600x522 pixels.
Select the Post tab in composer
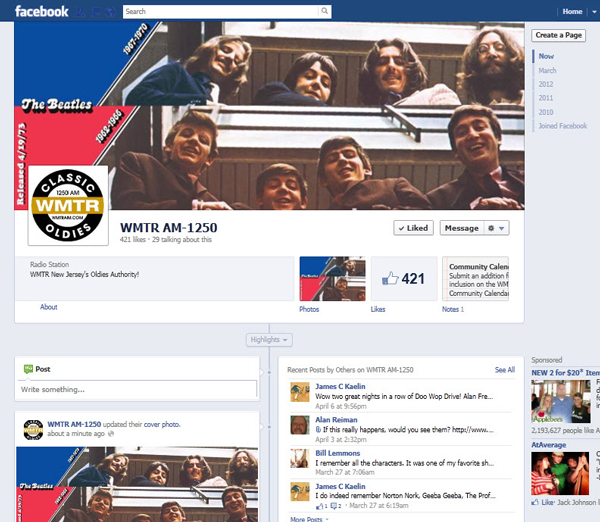[37, 369]
